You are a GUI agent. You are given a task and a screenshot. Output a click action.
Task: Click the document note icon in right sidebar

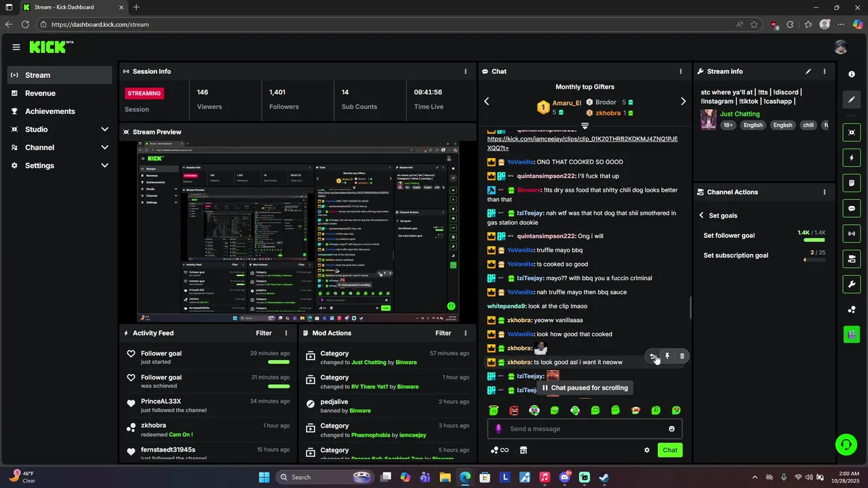click(852, 183)
